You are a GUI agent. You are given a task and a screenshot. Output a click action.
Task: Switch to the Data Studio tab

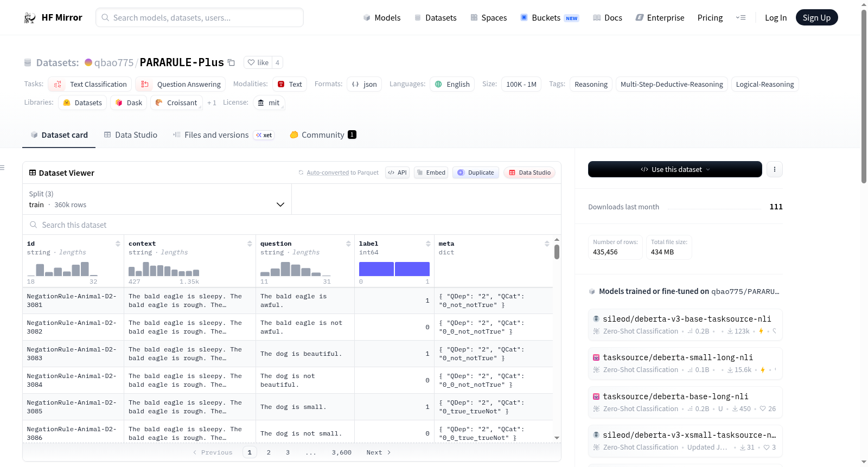click(x=131, y=135)
